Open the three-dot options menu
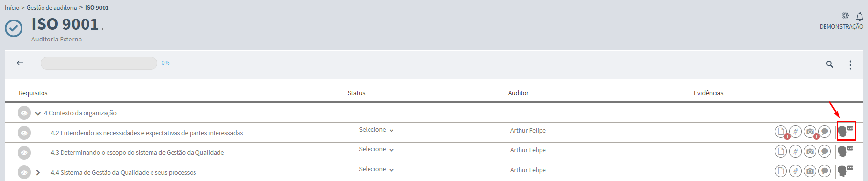The height and width of the screenshot is (181, 868). pos(850,65)
